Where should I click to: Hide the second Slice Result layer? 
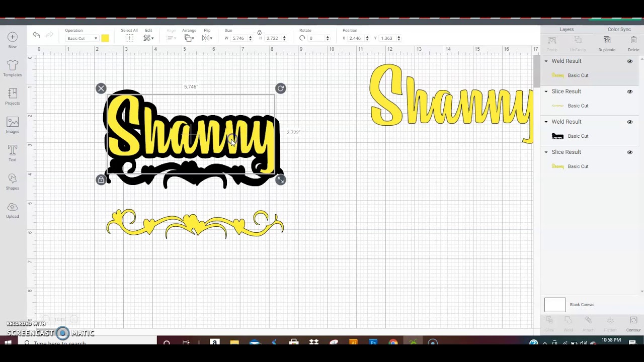point(629,152)
